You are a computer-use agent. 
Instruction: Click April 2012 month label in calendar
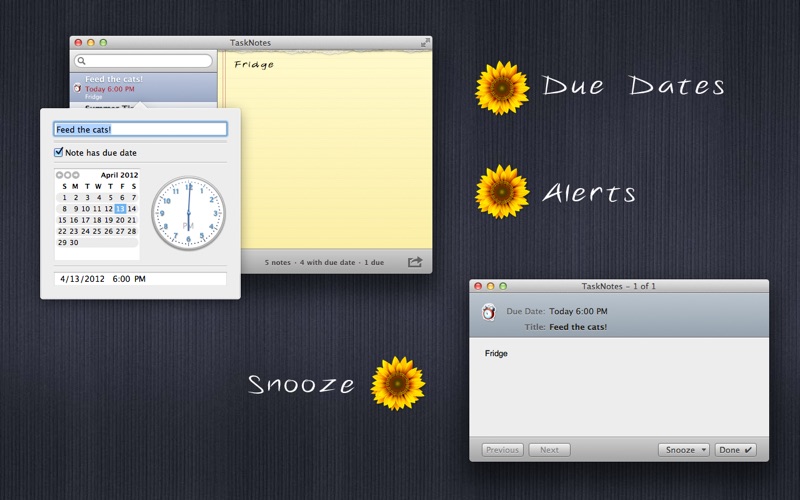point(119,175)
